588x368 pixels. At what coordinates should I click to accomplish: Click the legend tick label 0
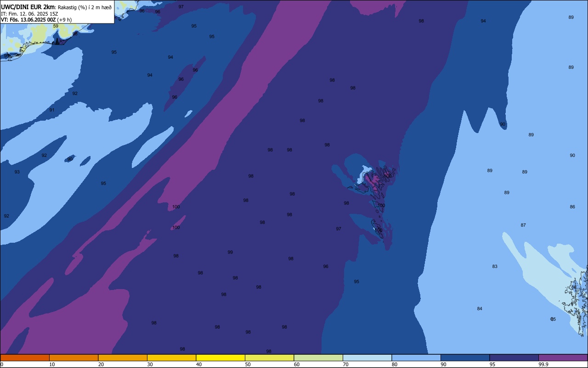coord(2,364)
